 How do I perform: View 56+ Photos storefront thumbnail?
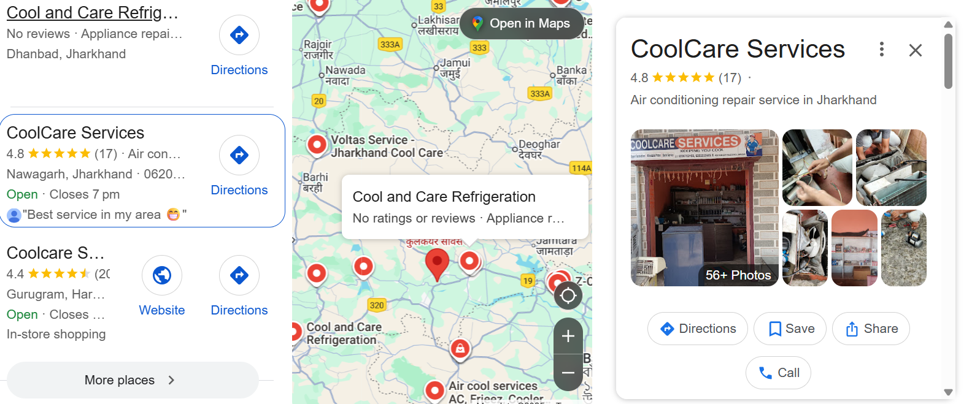coord(704,208)
